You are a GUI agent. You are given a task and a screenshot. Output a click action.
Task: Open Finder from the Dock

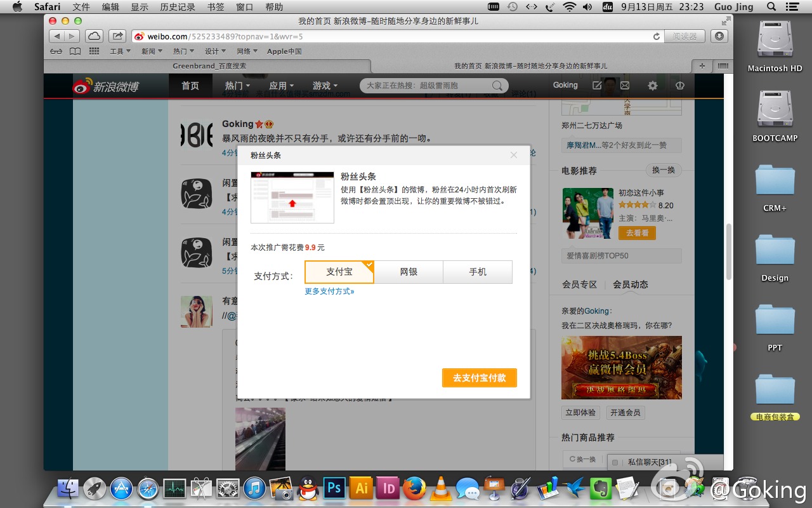point(68,488)
